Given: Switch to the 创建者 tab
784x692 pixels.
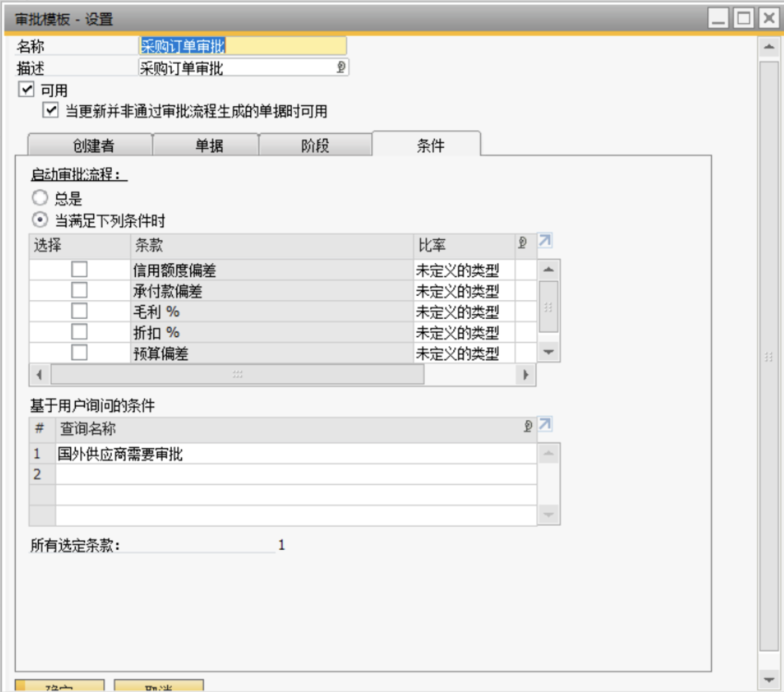Looking at the screenshot, I should click(92, 146).
